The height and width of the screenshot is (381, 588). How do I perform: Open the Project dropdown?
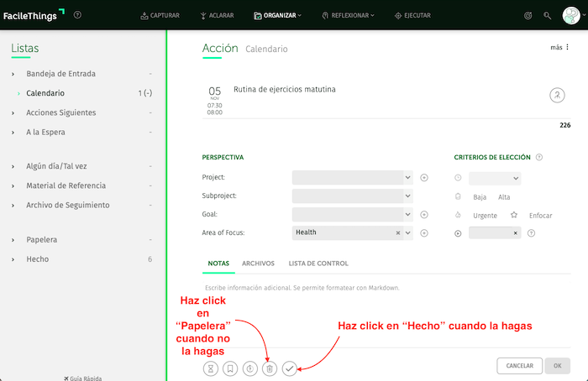(353, 178)
